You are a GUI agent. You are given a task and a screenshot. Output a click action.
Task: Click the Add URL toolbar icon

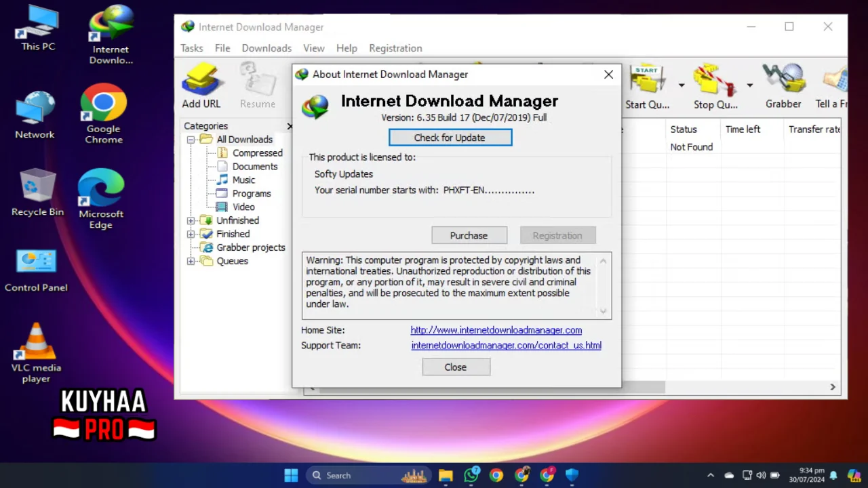tap(201, 85)
